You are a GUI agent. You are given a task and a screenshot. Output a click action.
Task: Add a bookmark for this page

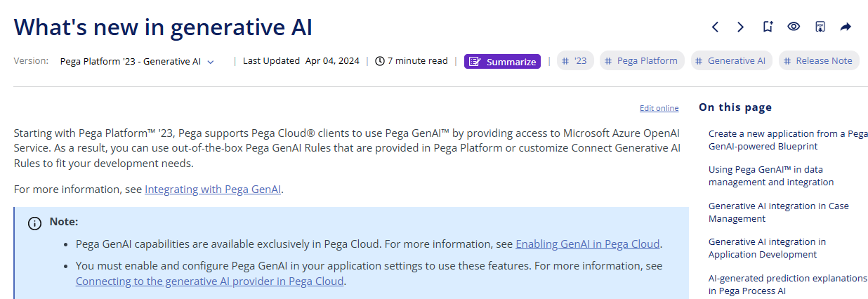(x=768, y=27)
